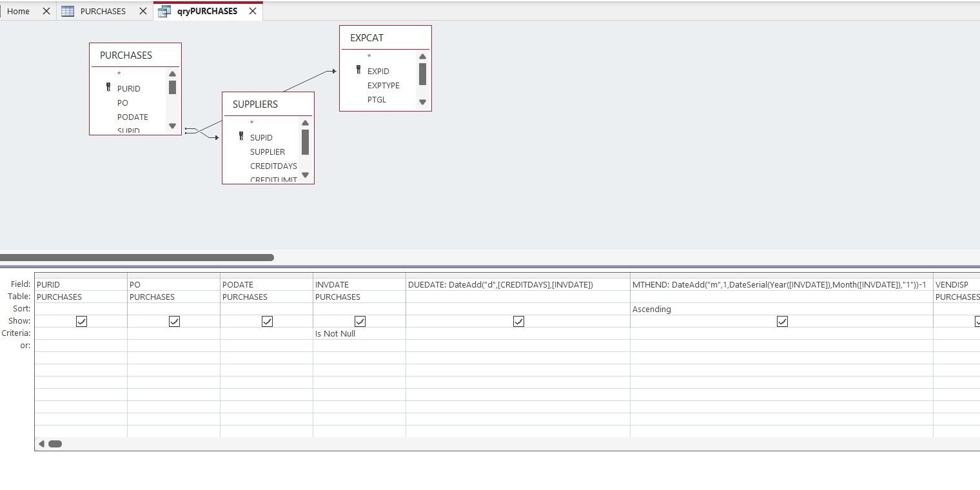
Task: Select the SUPPLIER field in the SUPPLIERS box
Action: [x=268, y=152]
